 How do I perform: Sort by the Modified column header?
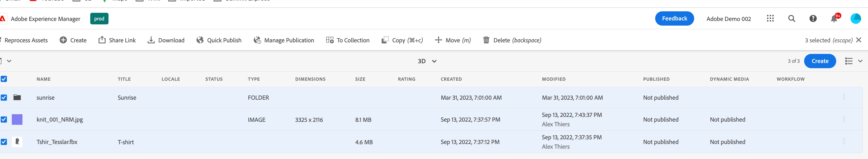pyautogui.click(x=554, y=79)
